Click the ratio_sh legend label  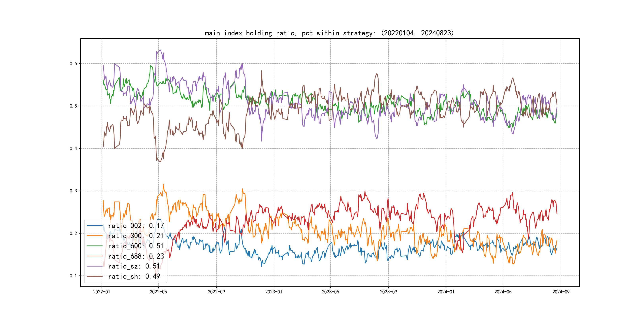point(134,276)
